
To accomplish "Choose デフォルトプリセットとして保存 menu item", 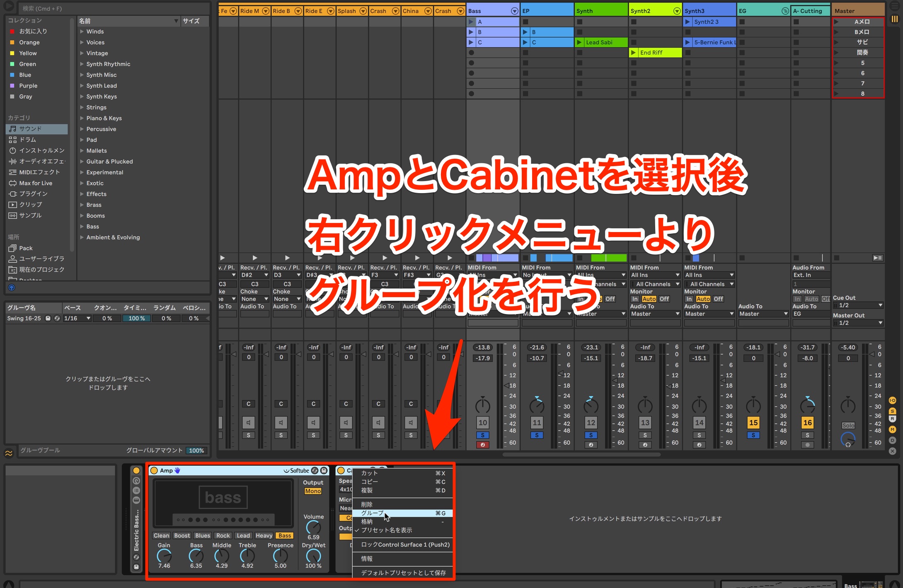I will pos(402,573).
